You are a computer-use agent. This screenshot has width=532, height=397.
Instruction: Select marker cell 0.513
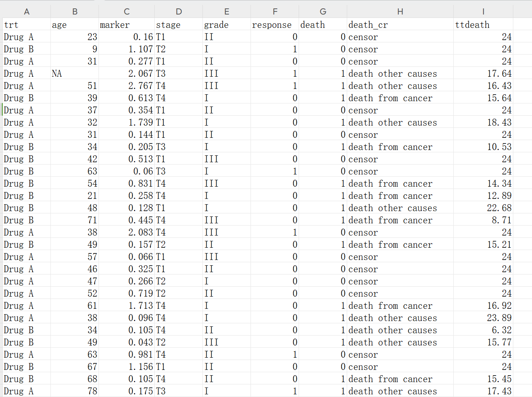click(126, 159)
